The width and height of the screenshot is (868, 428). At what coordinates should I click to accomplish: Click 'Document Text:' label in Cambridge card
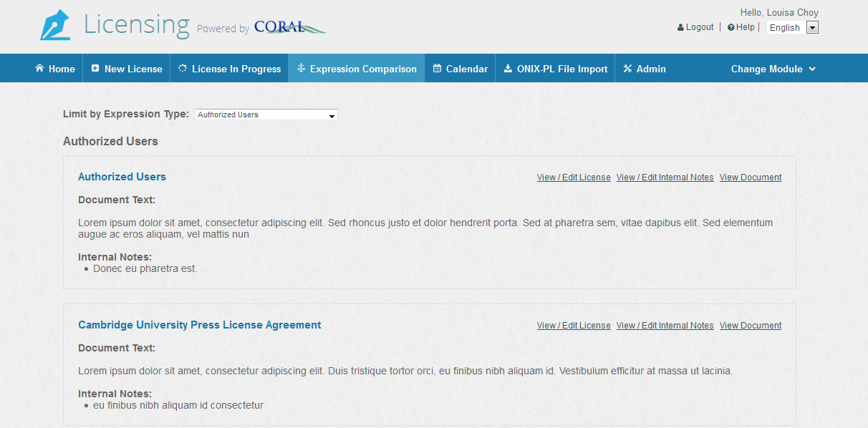(x=117, y=348)
